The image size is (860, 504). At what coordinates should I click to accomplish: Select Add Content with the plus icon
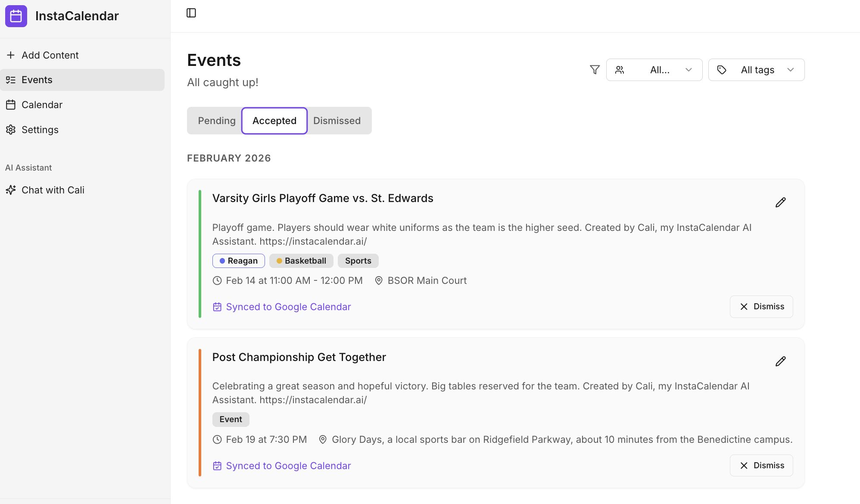[x=50, y=55]
